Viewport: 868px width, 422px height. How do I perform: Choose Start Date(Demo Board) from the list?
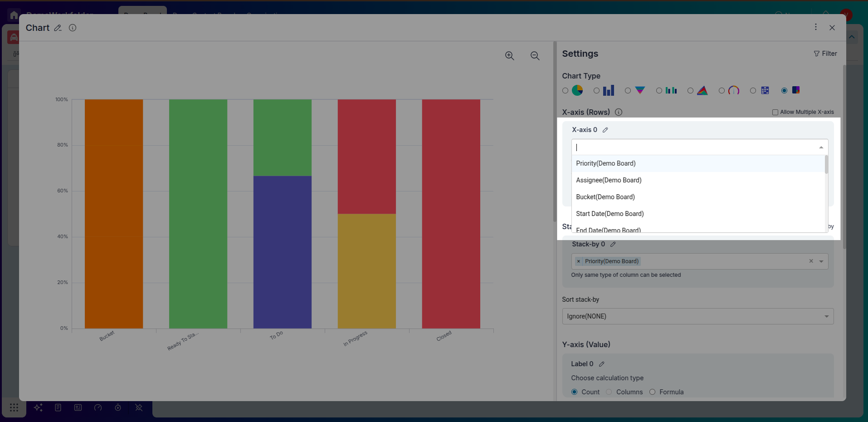point(698,214)
